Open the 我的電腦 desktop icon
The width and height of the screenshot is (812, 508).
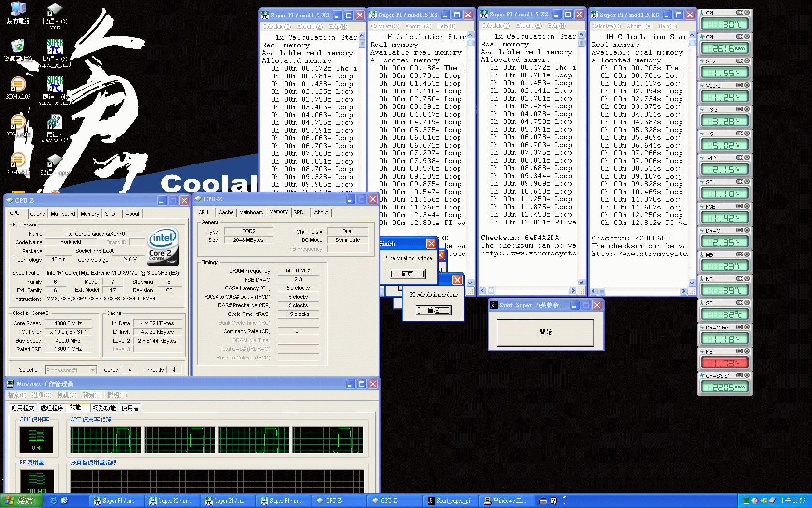click(18, 13)
